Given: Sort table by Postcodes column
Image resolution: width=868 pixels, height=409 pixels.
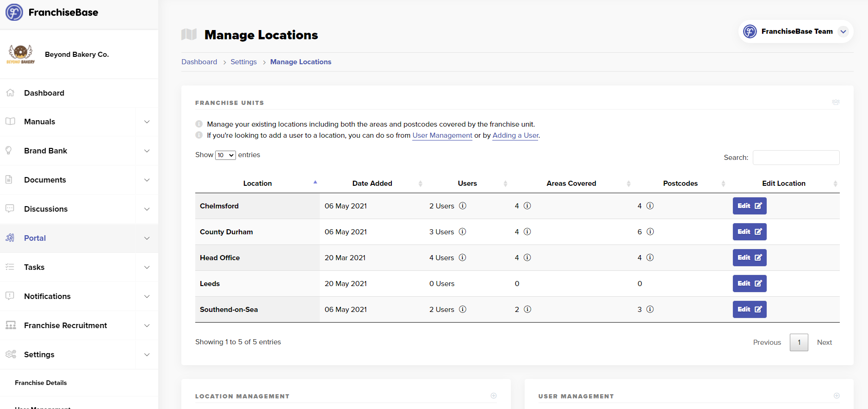Looking at the screenshot, I should click(680, 183).
